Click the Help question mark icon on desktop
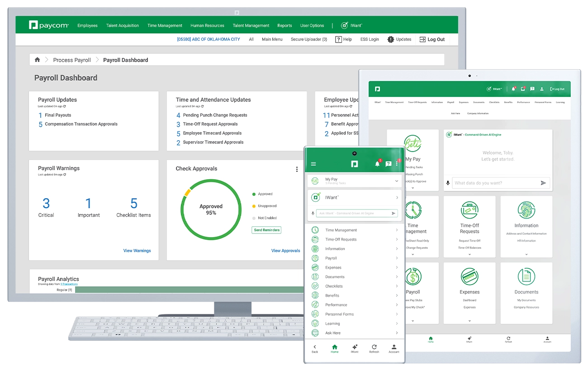 [x=338, y=39]
